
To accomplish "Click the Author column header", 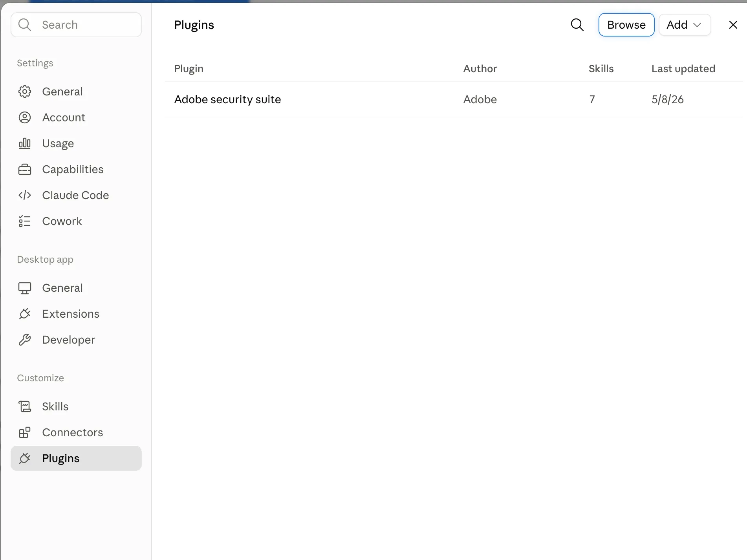I will coord(480,69).
